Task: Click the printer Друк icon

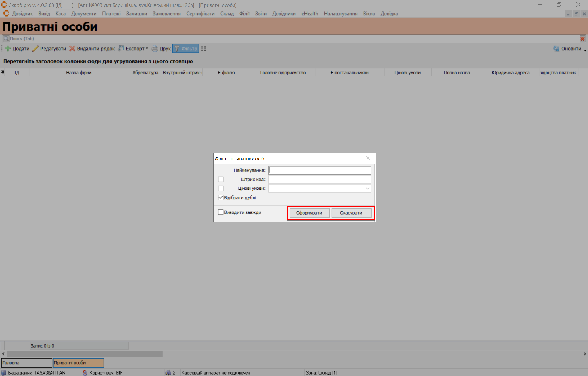Action: coord(155,49)
